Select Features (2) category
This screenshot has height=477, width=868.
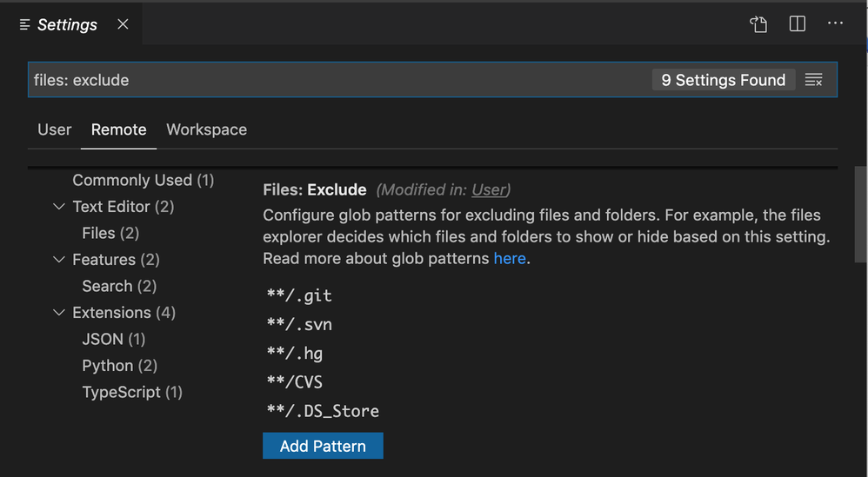[x=116, y=260]
